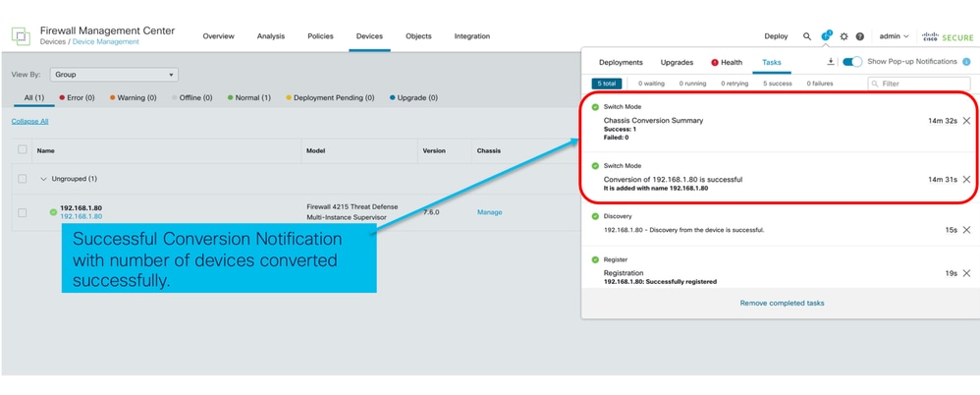
Task: Click the Model column header
Action: pyautogui.click(x=315, y=150)
